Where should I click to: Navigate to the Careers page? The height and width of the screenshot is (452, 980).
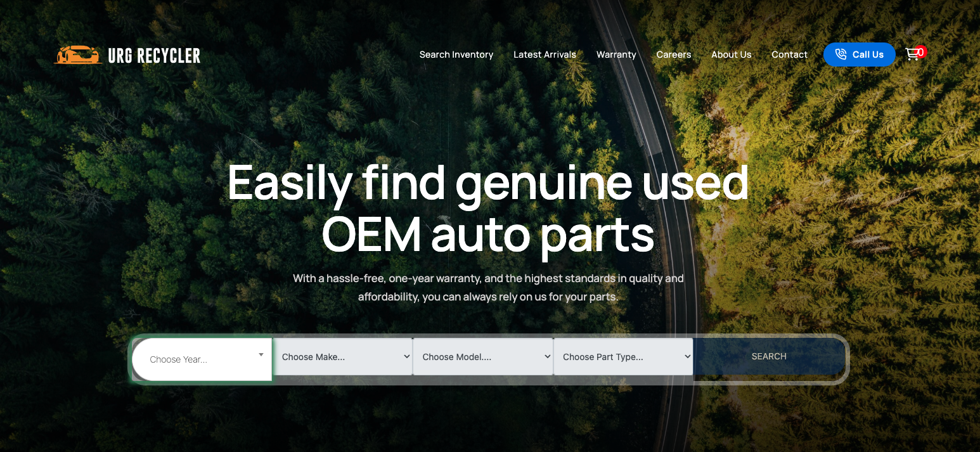[673, 55]
